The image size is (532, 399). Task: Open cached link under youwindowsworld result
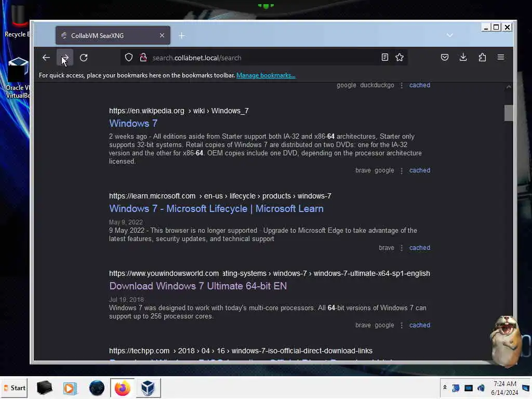click(420, 325)
